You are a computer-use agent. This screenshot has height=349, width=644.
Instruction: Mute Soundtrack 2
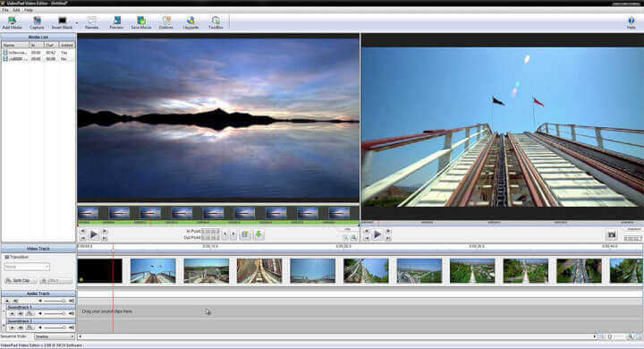20,328
